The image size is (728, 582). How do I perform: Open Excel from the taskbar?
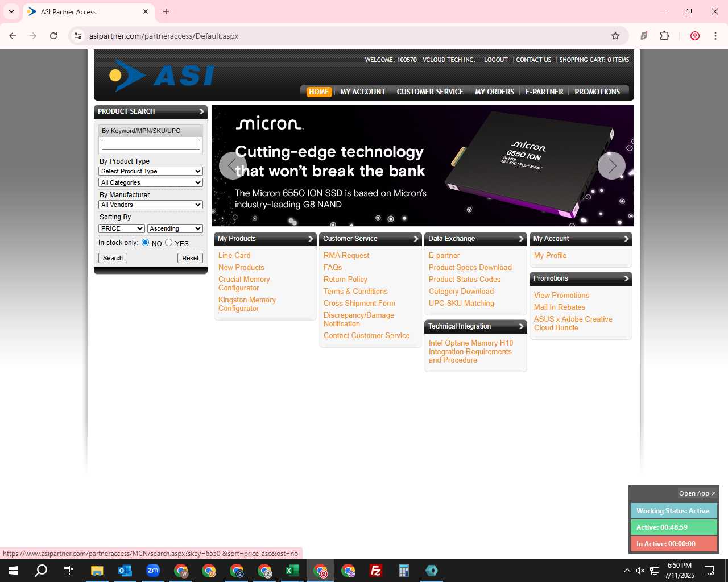(292, 571)
